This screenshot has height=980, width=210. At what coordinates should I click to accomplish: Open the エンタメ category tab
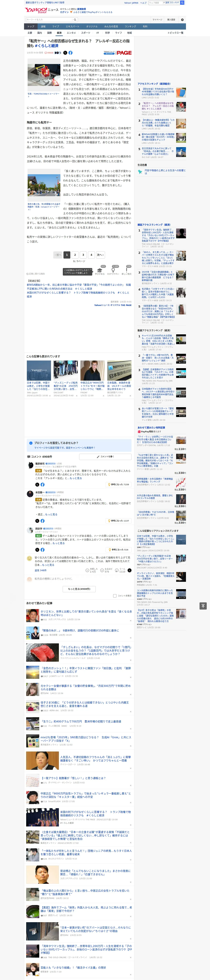pyautogui.click(x=71, y=33)
